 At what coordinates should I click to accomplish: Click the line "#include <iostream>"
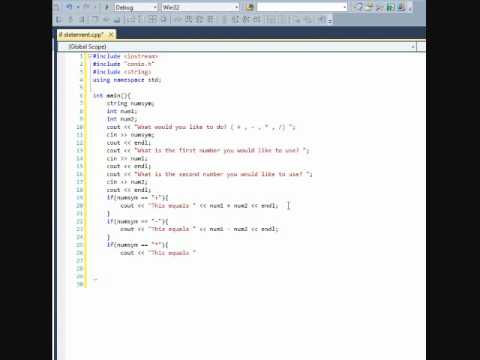[125, 56]
